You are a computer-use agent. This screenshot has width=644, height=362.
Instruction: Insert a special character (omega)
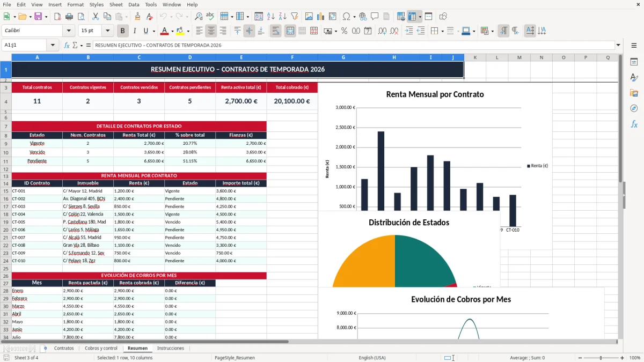346,17
